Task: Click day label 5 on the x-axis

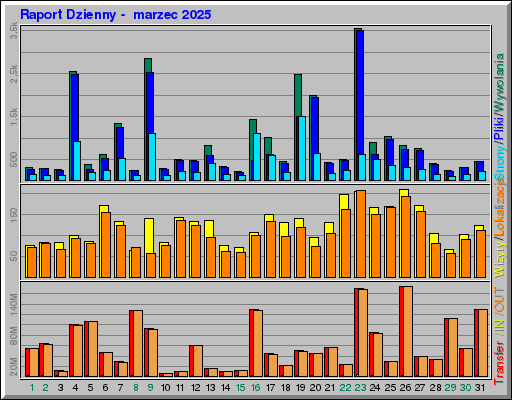Action: tap(90, 388)
